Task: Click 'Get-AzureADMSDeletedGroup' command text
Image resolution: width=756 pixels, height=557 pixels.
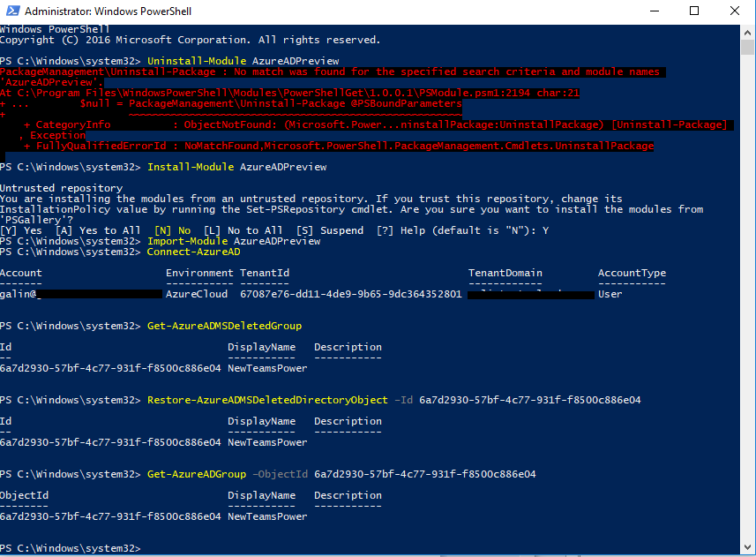Action: (224, 326)
